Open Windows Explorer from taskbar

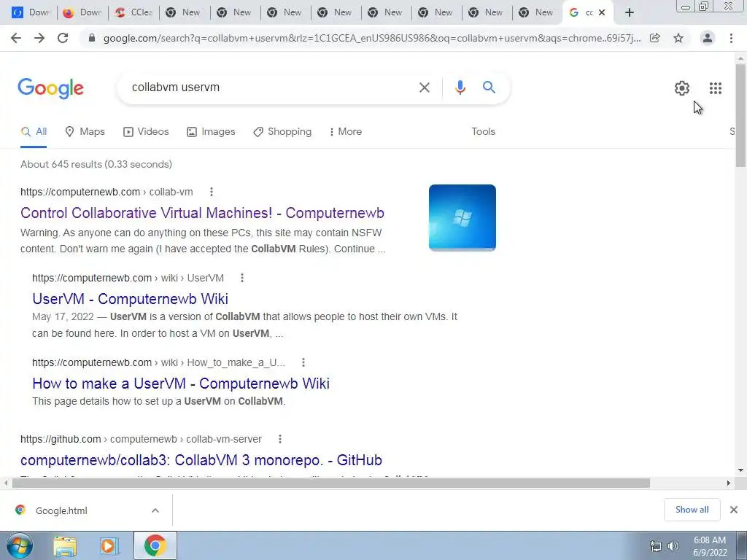coord(65,546)
